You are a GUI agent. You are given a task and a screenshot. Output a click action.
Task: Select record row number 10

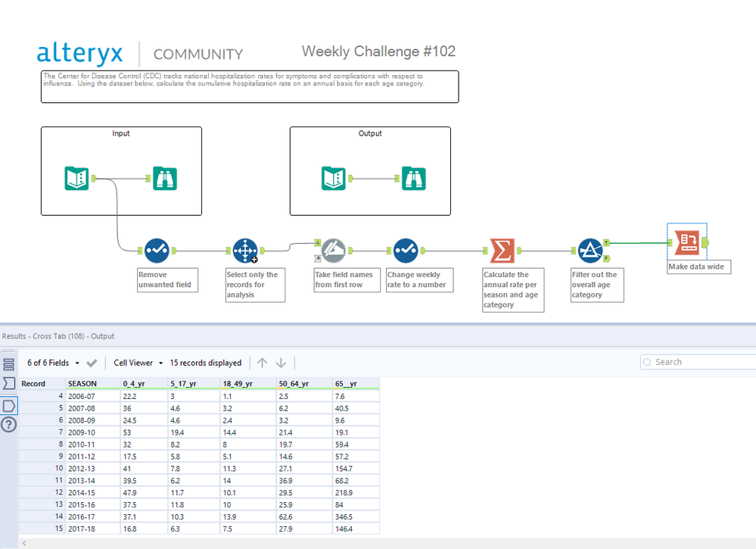[42, 469]
